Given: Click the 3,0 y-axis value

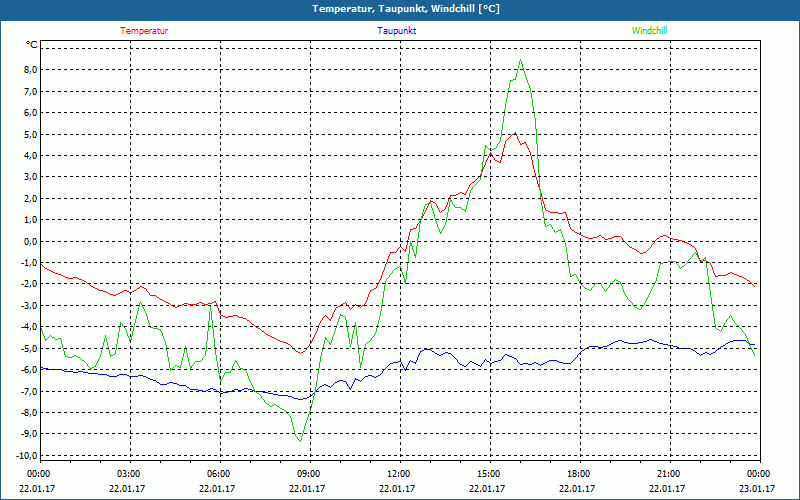Looking at the screenshot, I should 30,177.
